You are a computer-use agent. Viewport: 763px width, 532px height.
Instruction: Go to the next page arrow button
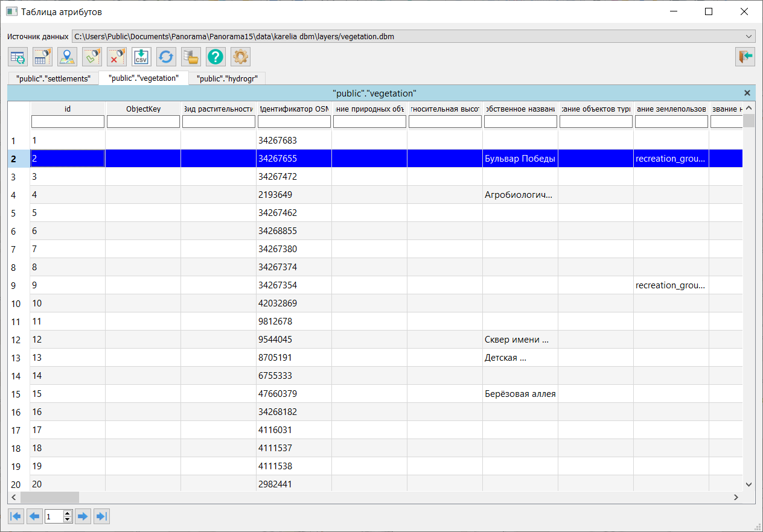coord(83,516)
